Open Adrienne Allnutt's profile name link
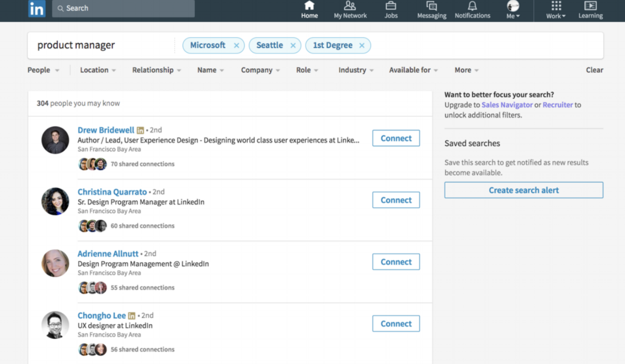Screen dimensions: 625x364 108,254
